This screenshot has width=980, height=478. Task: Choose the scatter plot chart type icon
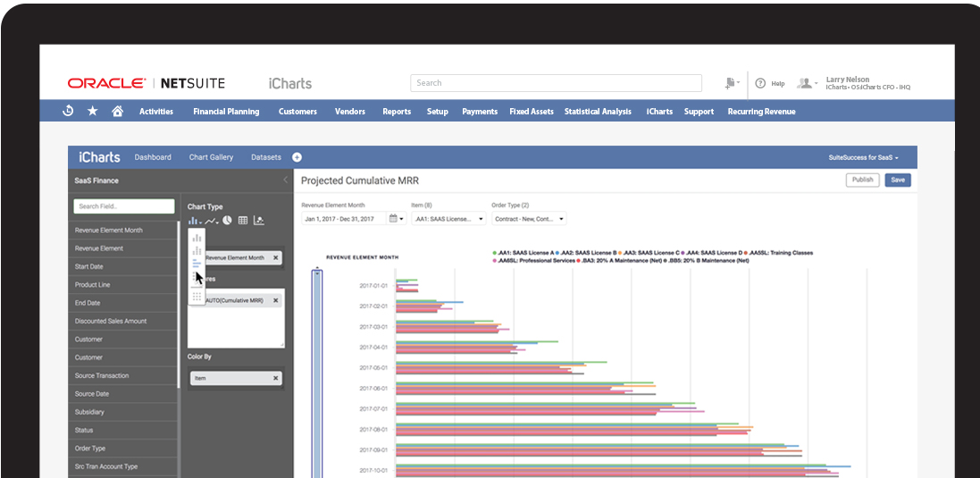click(259, 220)
